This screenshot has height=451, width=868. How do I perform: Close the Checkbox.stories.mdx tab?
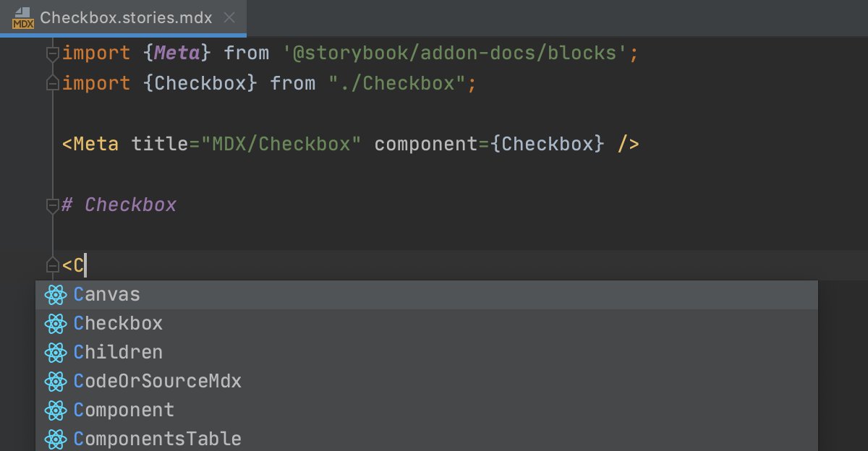point(229,18)
